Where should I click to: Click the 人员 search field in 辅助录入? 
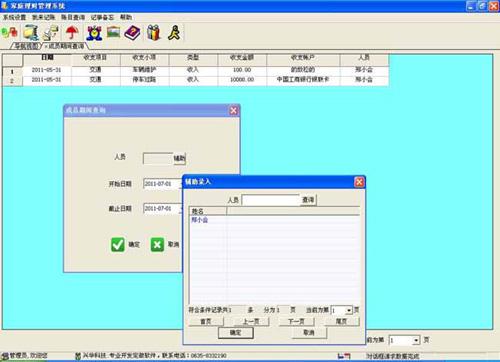(x=271, y=200)
